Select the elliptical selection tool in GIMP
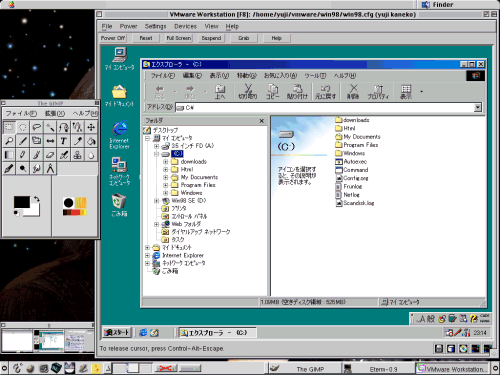The image size is (500, 375). 23,127
